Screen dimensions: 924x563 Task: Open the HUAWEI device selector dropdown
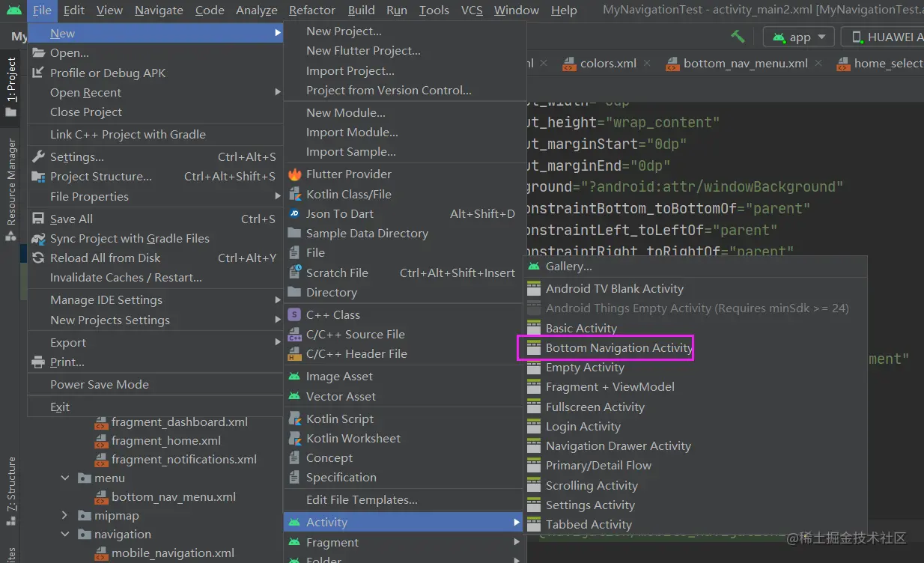click(883, 37)
